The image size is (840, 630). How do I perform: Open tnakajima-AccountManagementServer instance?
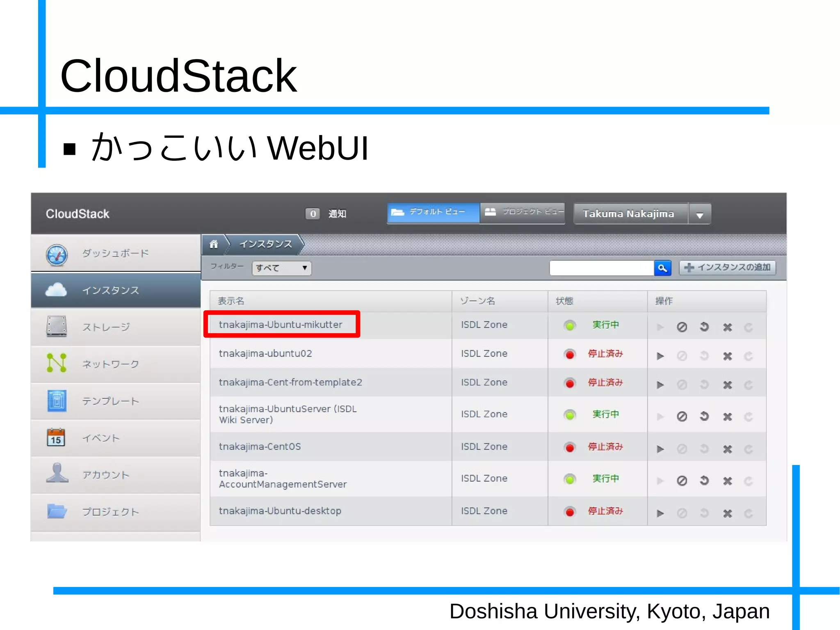(x=283, y=479)
